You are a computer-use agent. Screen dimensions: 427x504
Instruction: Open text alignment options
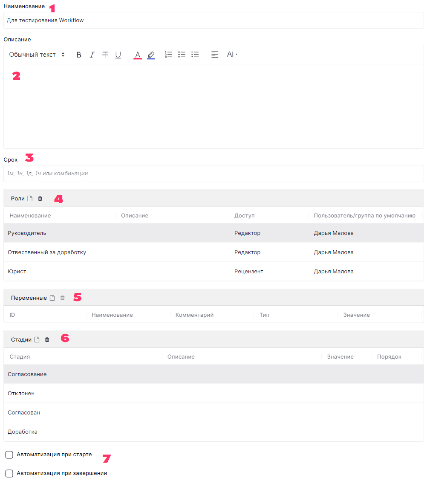coord(215,55)
